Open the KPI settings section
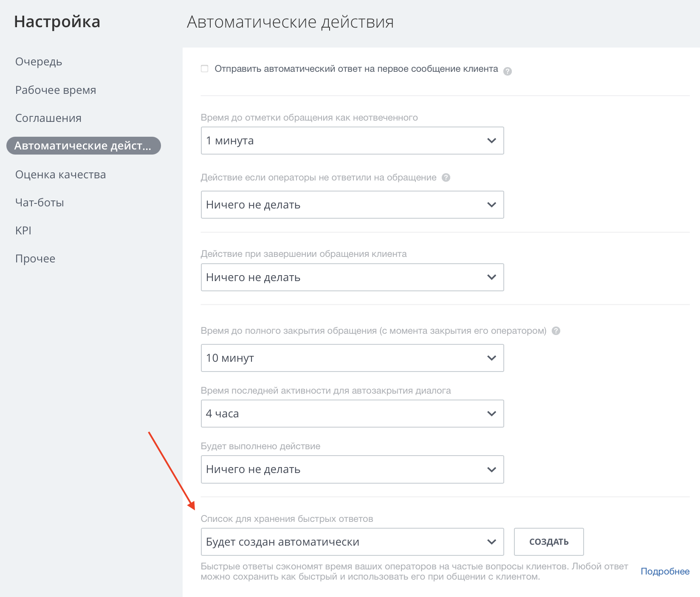The width and height of the screenshot is (700, 597). click(23, 231)
